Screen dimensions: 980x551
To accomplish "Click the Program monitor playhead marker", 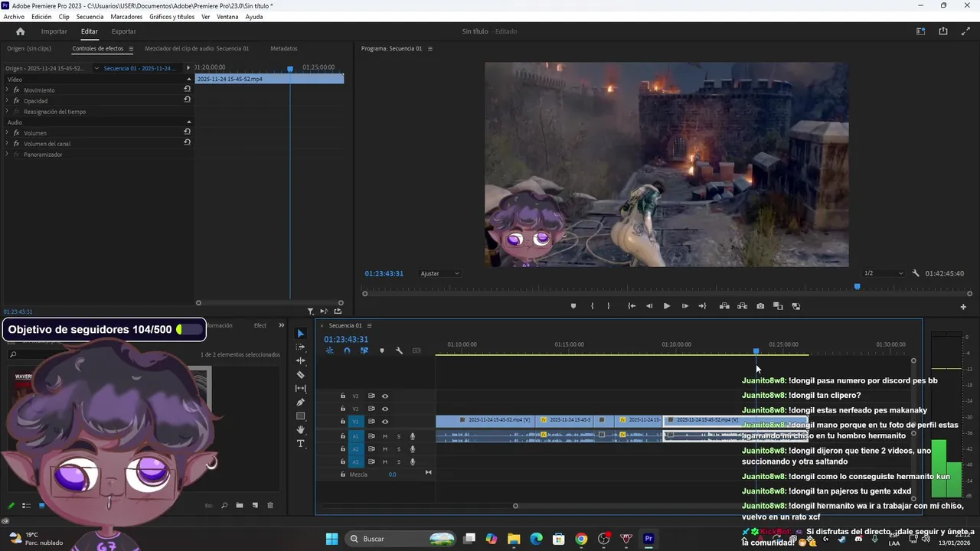I will pos(857,287).
